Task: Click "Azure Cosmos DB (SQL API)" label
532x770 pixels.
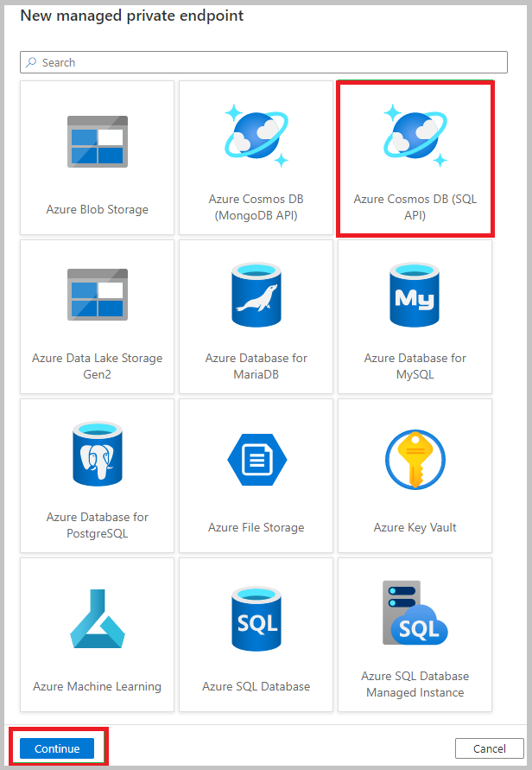Action: pos(415,207)
